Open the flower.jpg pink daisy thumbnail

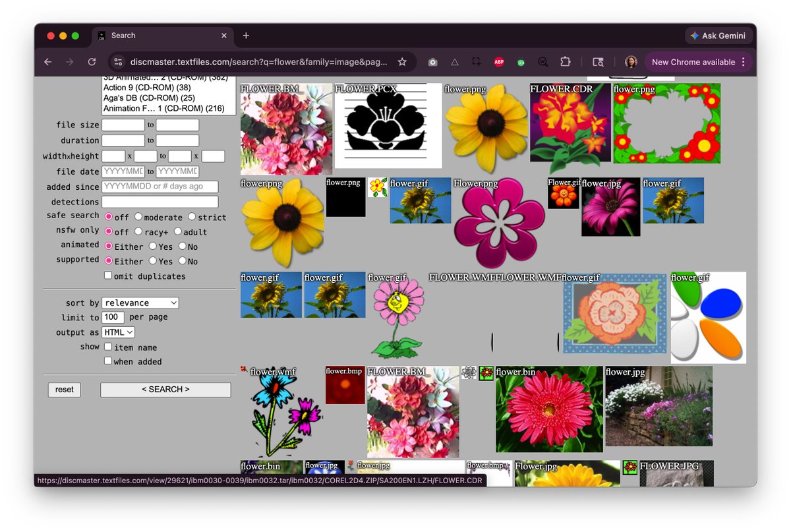click(611, 207)
